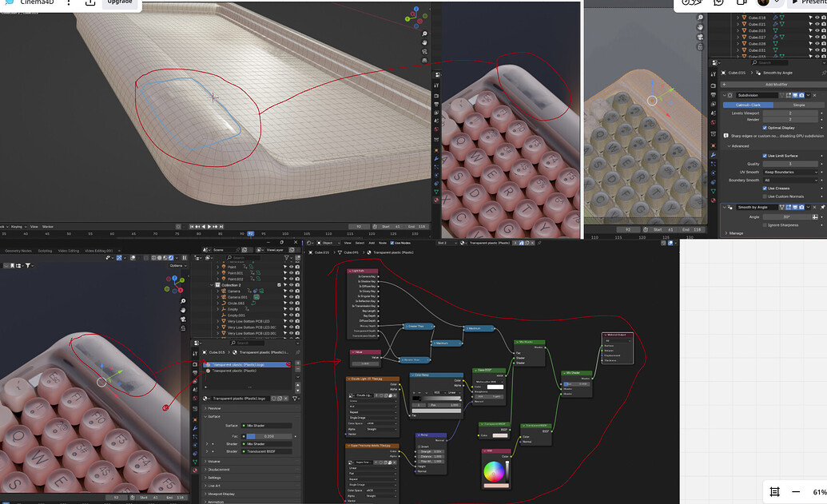Remove material slot with the minus icon
The image size is (827, 504).
[x=297, y=370]
